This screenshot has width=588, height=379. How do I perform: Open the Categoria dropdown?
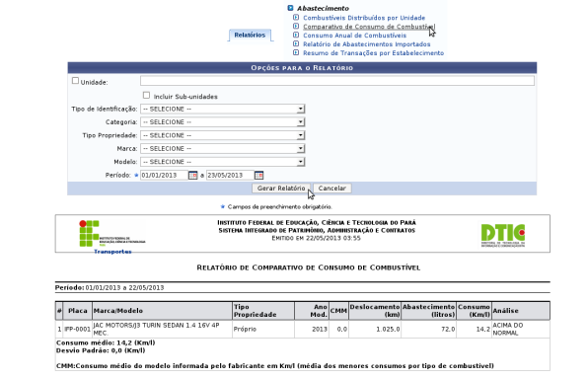click(x=223, y=122)
